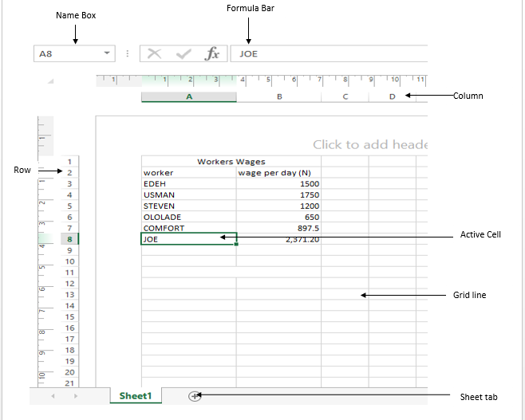Click the 'Click to add header' area
This screenshot has height=420, width=525.
(370, 144)
